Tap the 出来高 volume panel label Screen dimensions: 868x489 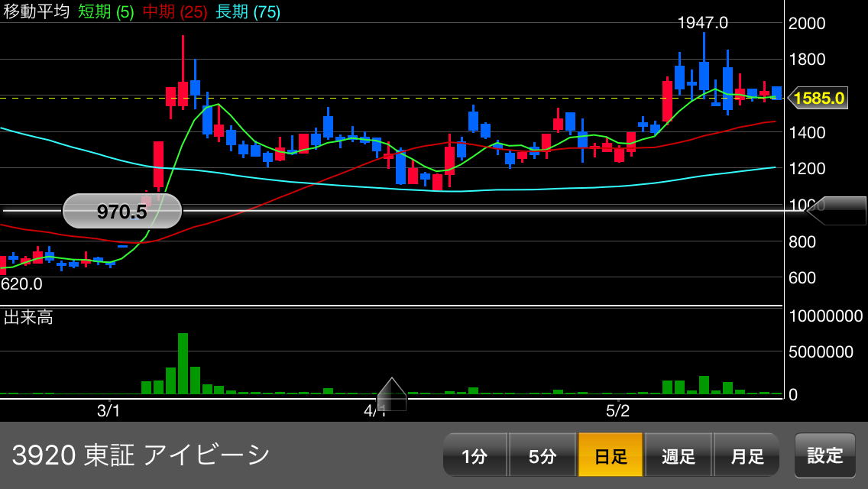pyautogui.click(x=28, y=317)
